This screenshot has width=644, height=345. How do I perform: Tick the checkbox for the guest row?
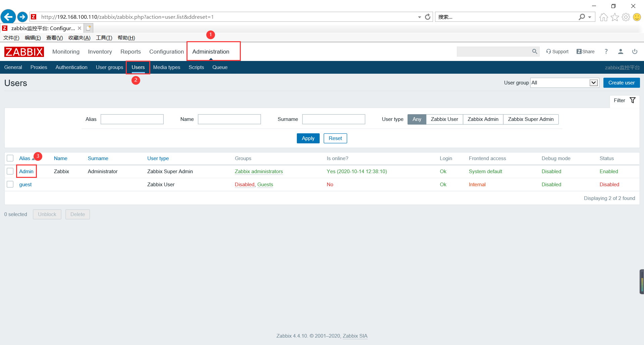10,184
